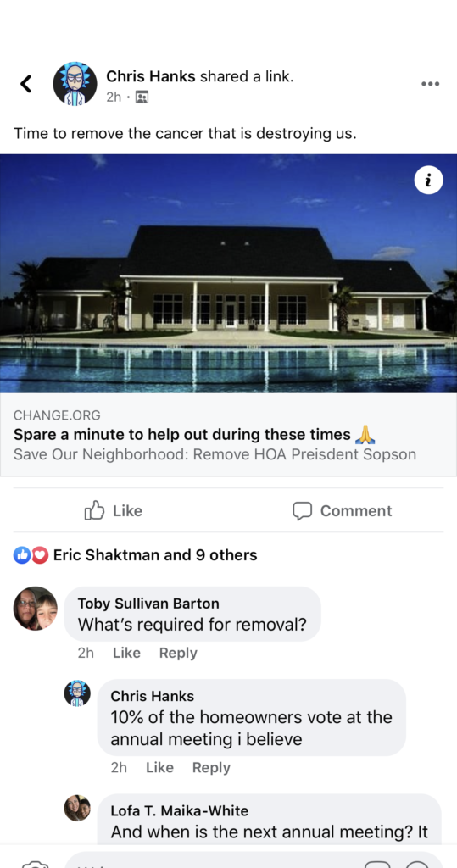The height and width of the screenshot is (868, 457).
Task: Tap the image info icon
Action: [x=428, y=180]
